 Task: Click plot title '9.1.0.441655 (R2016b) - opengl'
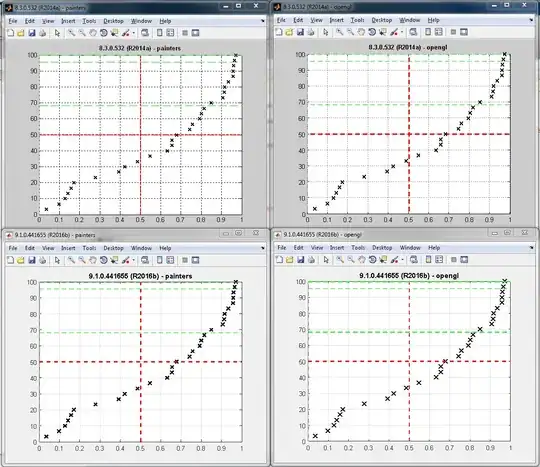tap(409, 276)
